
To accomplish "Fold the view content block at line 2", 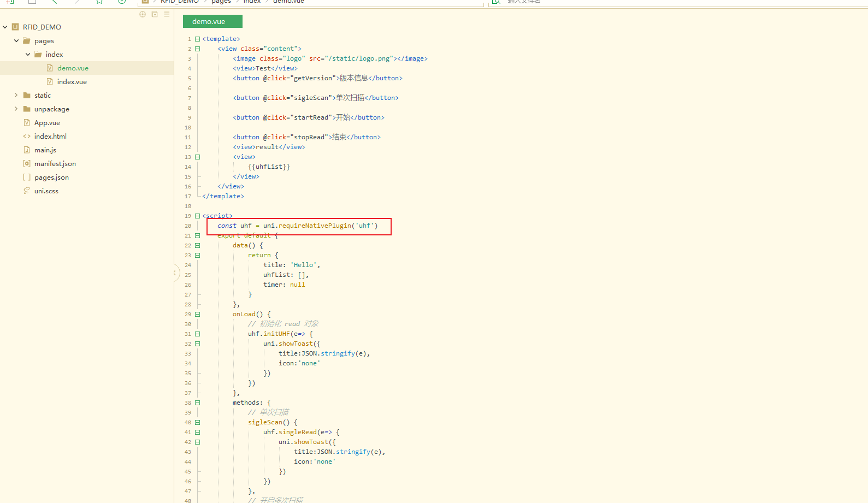I will 198,49.
